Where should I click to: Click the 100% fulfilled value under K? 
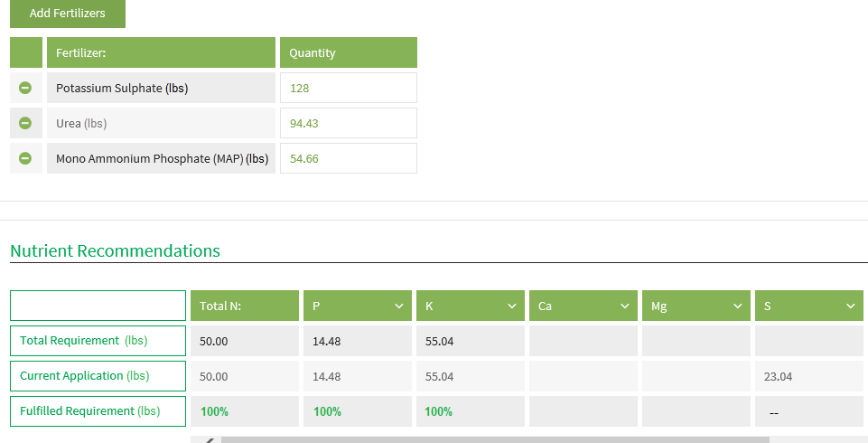pyautogui.click(x=438, y=411)
